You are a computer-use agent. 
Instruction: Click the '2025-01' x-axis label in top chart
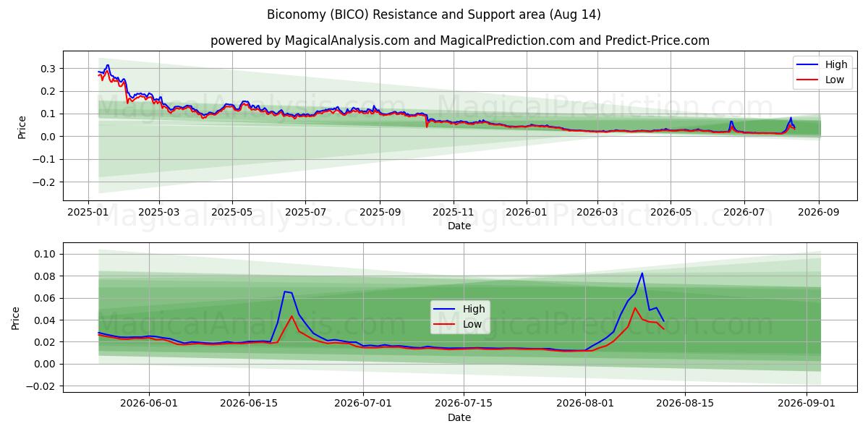[x=88, y=213]
